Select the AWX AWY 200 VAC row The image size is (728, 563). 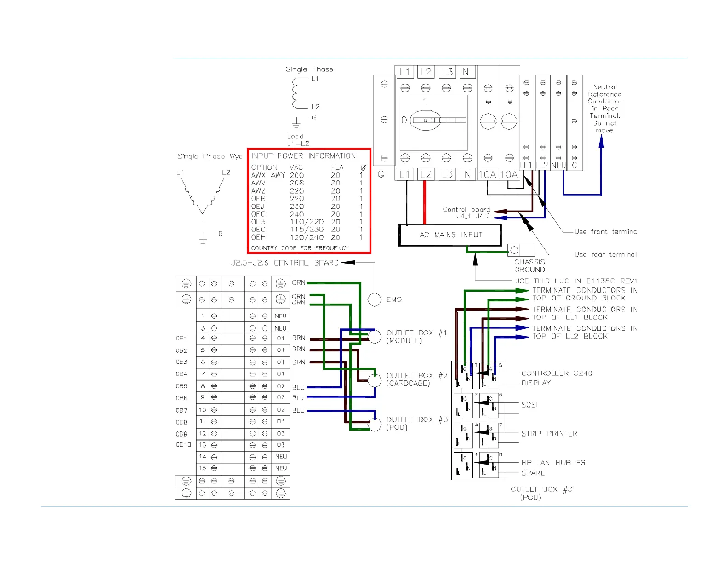coord(307,175)
